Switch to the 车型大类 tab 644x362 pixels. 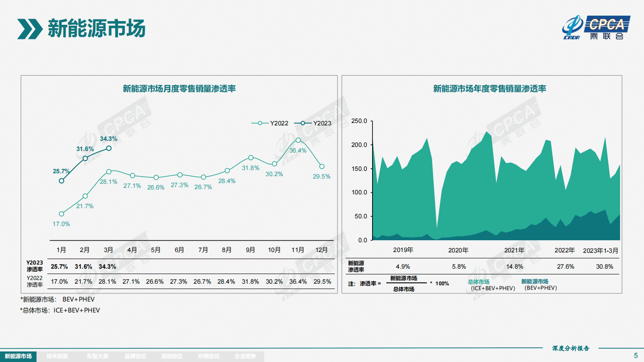pos(97,356)
